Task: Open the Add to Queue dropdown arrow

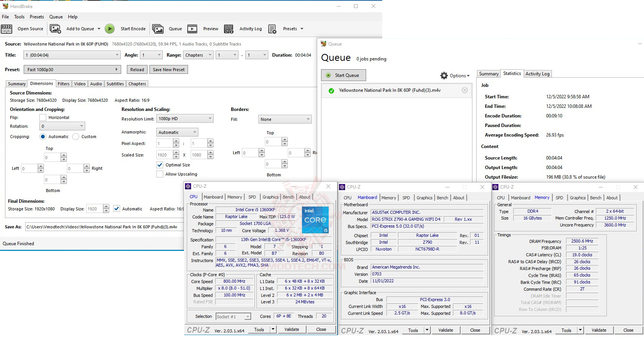Action: click(99, 29)
